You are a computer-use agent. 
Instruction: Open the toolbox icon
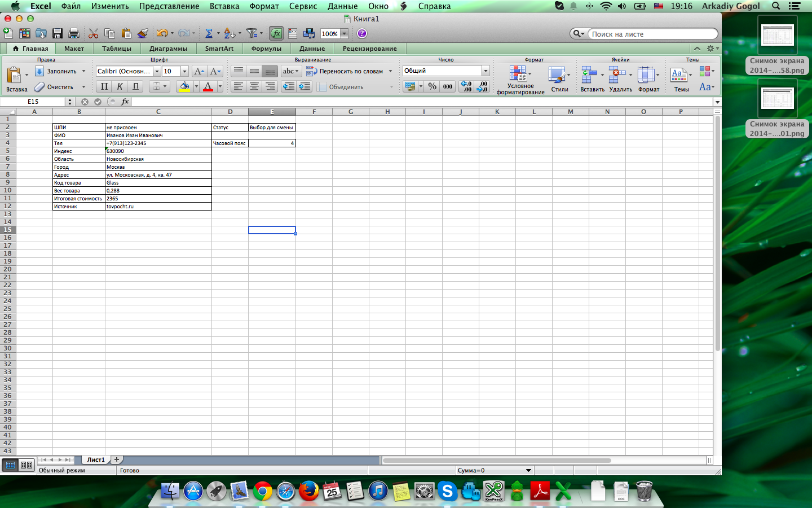pyautogui.click(x=293, y=33)
